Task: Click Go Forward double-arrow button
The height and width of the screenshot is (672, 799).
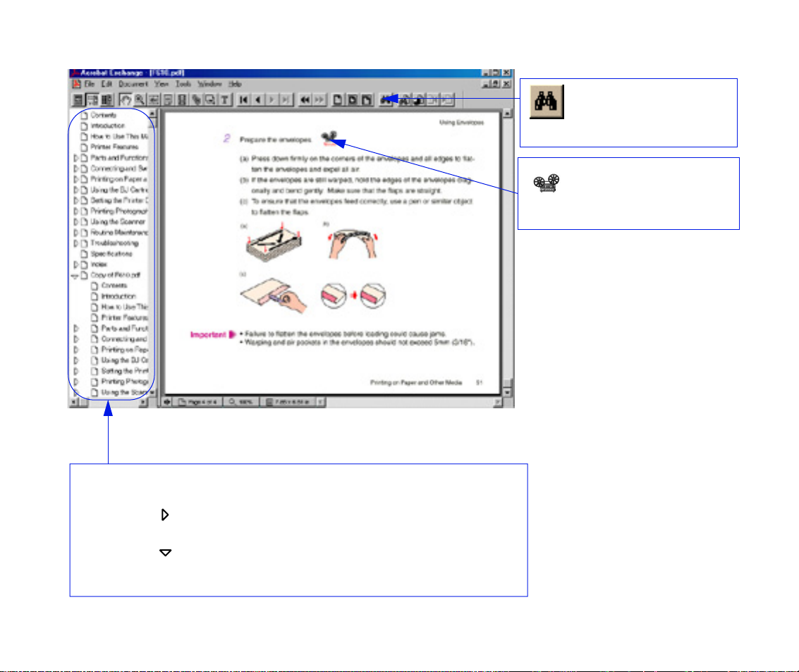Action: [x=319, y=100]
